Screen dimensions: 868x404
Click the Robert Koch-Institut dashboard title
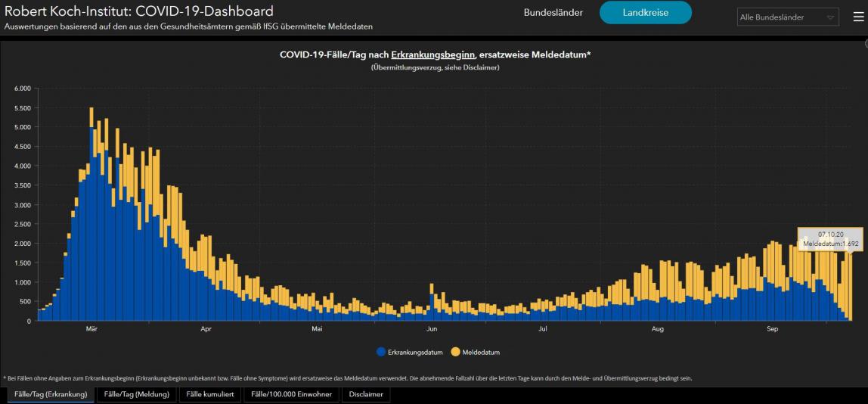click(x=139, y=11)
